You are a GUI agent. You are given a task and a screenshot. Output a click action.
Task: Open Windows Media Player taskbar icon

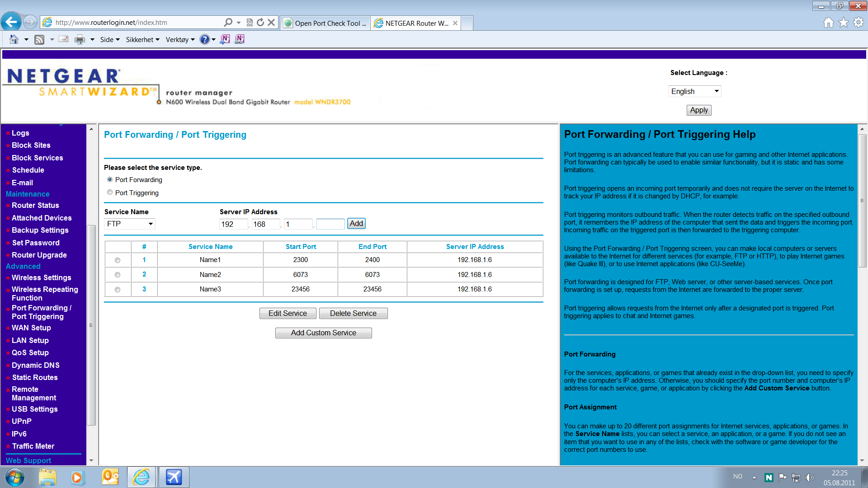pos(77,477)
